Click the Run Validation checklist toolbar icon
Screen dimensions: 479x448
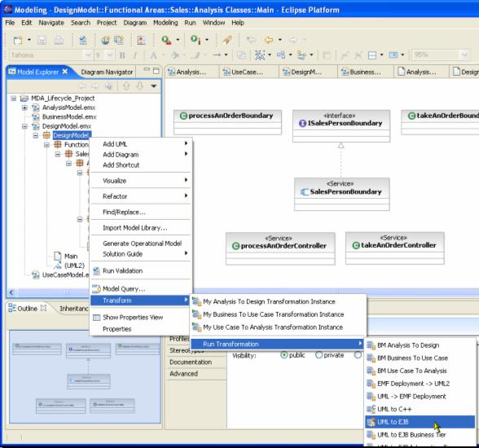pyautogui.click(x=83, y=40)
